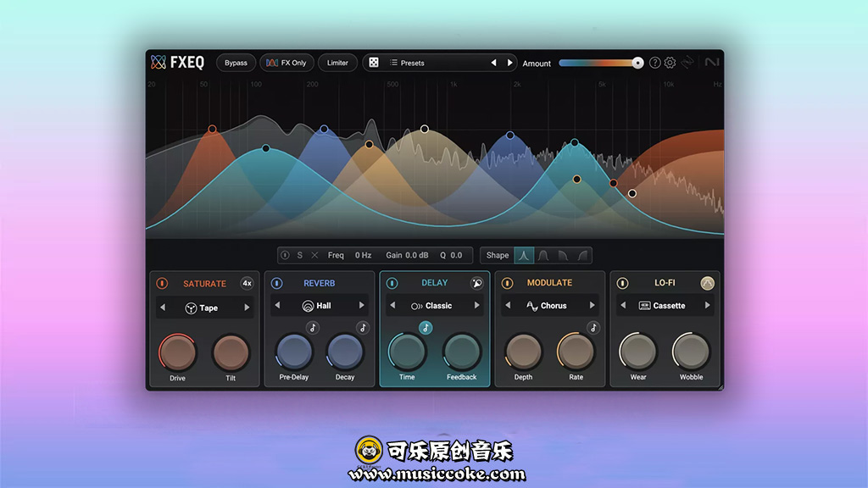Select the bell shape icon
The width and height of the screenshot is (868, 488).
pyautogui.click(x=524, y=255)
